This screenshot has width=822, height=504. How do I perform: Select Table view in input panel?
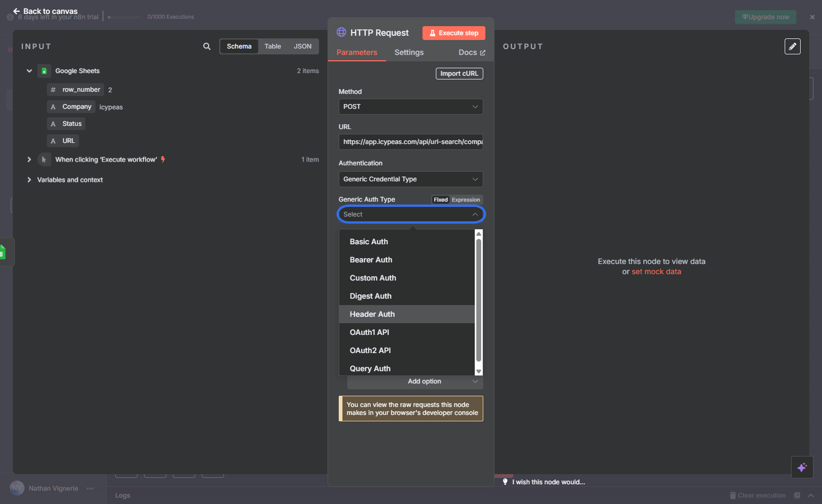(273, 46)
